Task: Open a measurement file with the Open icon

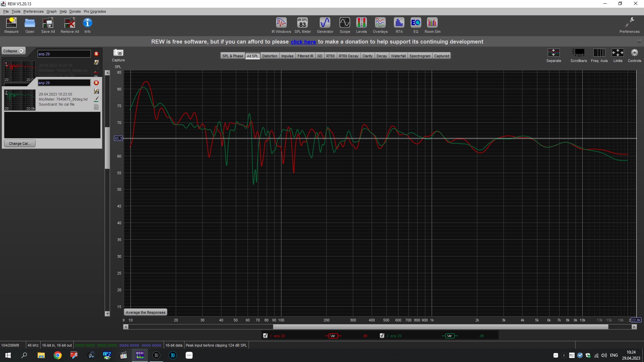Action: pos(30,25)
